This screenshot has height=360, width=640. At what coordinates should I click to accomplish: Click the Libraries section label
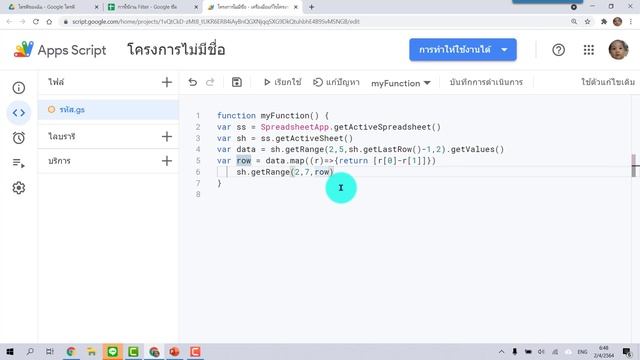tap(62, 136)
